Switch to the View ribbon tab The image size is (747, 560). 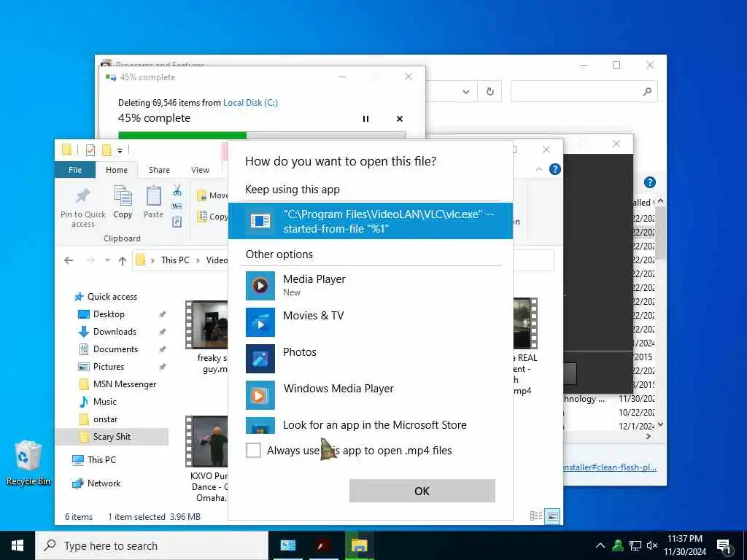pos(200,170)
